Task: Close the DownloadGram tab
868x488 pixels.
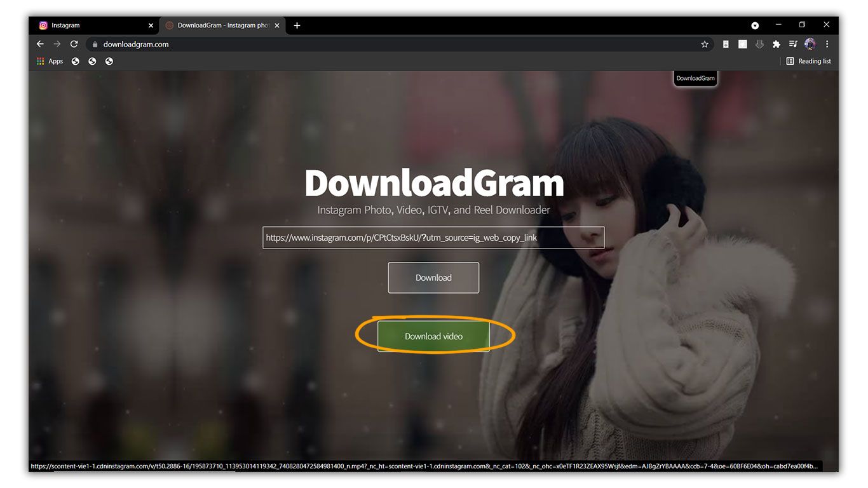Action: pyautogui.click(x=276, y=25)
